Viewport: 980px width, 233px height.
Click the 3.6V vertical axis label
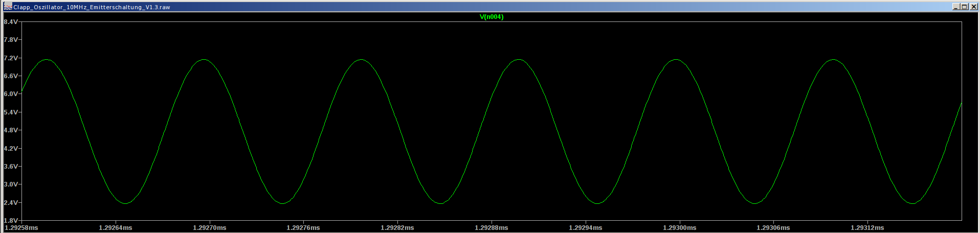pyautogui.click(x=11, y=166)
